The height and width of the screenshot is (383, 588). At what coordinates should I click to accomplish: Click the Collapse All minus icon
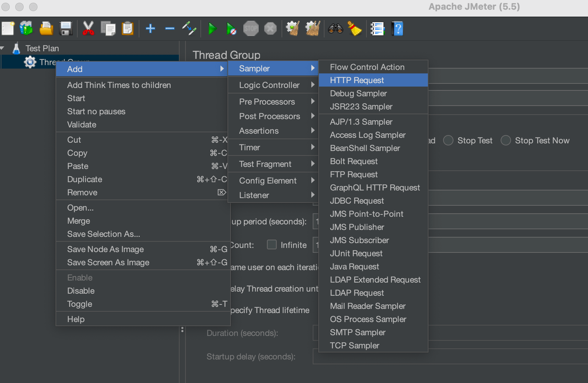pyautogui.click(x=170, y=28)
